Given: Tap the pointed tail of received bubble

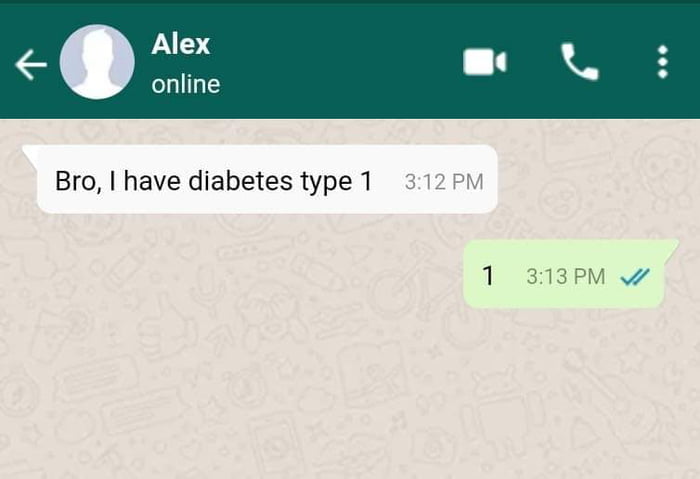Looking at the screenshot, I should [x=30, y=154].
